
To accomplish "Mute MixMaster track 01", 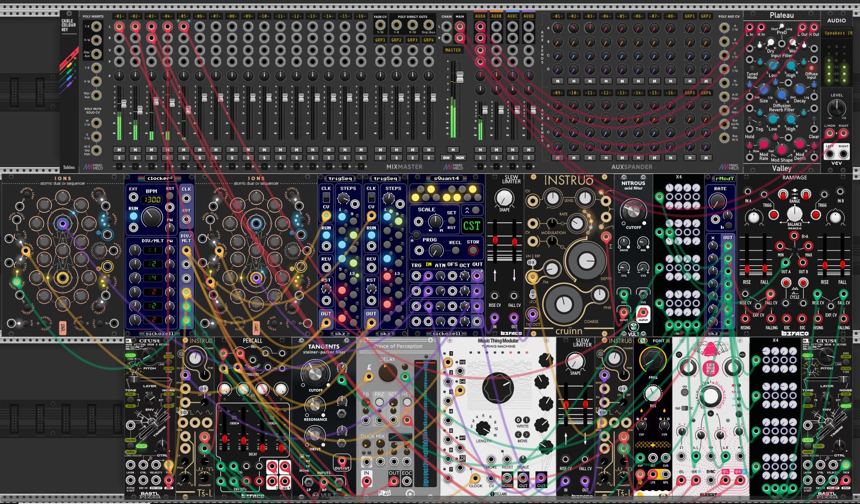I will [119, 150].
